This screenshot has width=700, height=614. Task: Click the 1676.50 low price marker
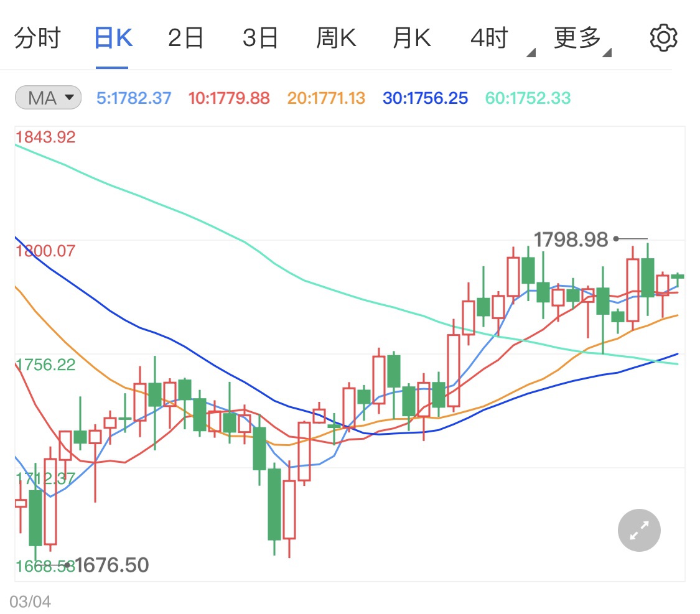click(112, 565)
